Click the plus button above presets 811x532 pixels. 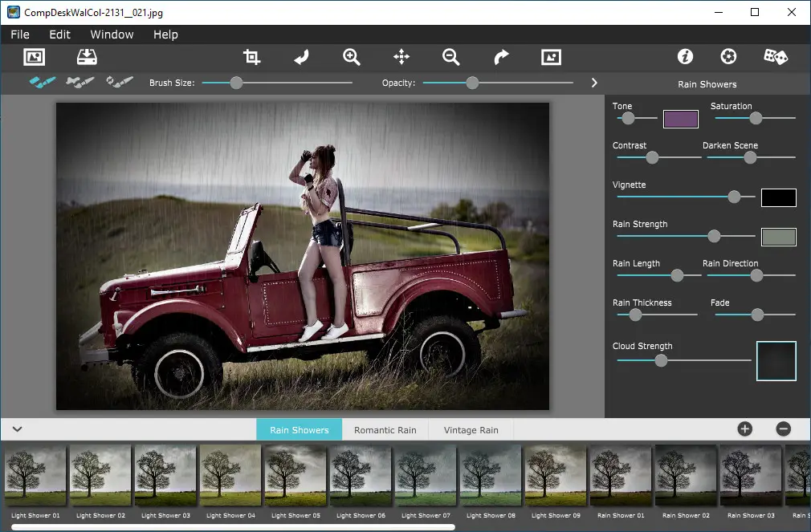tap(744, 429)
